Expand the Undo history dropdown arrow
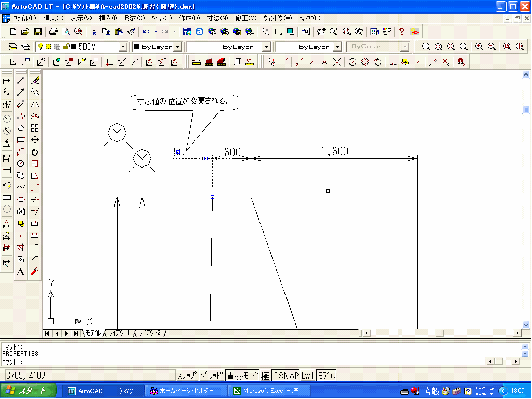Image resolution: width=532 pixels, height=399 pixels. (155, 32)
